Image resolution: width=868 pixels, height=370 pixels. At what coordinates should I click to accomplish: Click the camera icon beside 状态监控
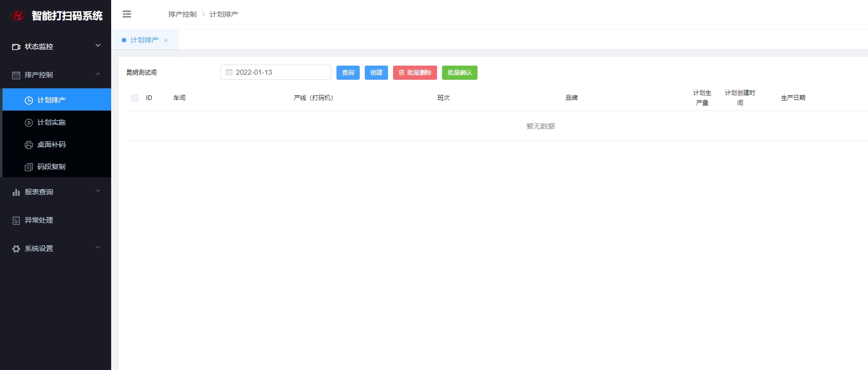coord(16,46)
